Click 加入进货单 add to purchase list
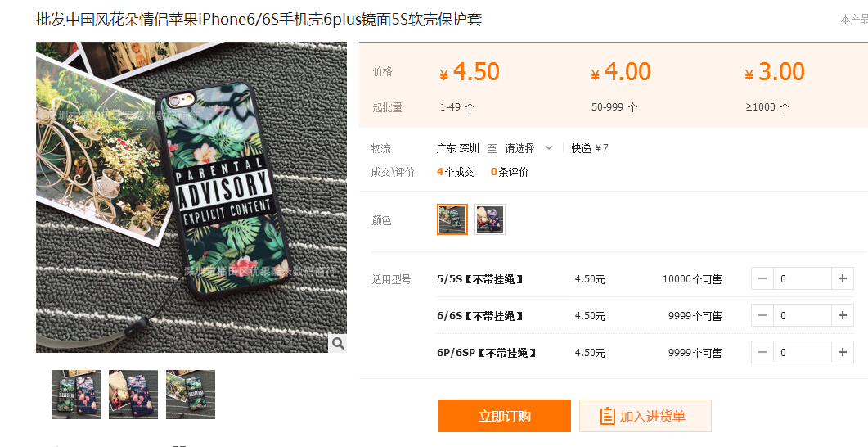The height and width of the screenshot is (447, 868). [x=645, y=416]
